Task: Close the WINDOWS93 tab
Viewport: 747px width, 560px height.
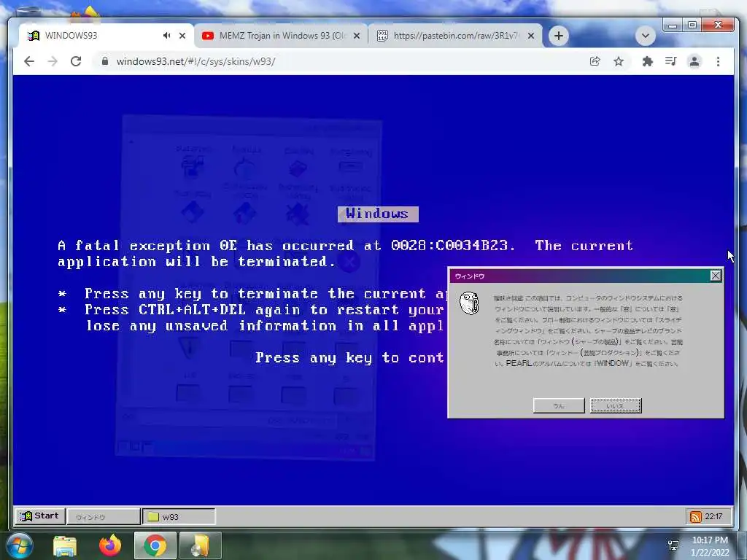Action: 182,36
